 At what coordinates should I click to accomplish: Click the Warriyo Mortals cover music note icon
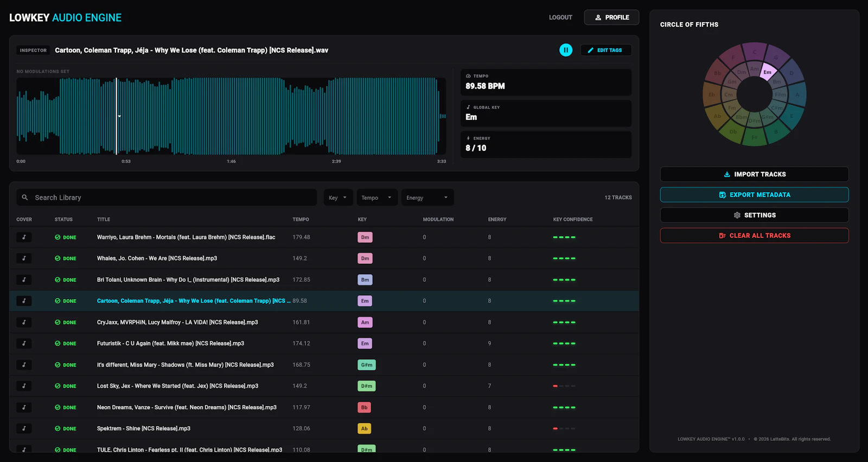tap(24, 237)
